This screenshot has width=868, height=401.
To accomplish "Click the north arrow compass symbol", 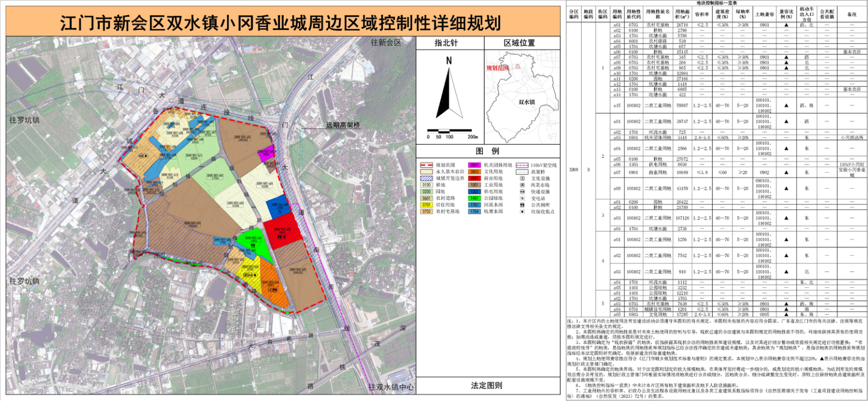I will [449, 86].
